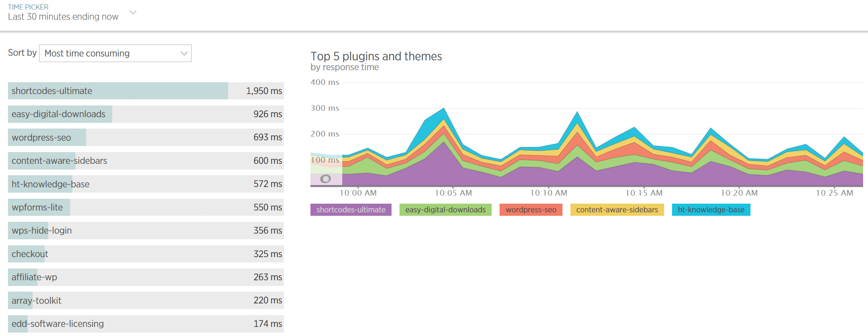Hide content-aware-sidebars yellow legend series
The width and height of the screenshot is (868, 336).
pyautogui.click(x=617, y=210)
